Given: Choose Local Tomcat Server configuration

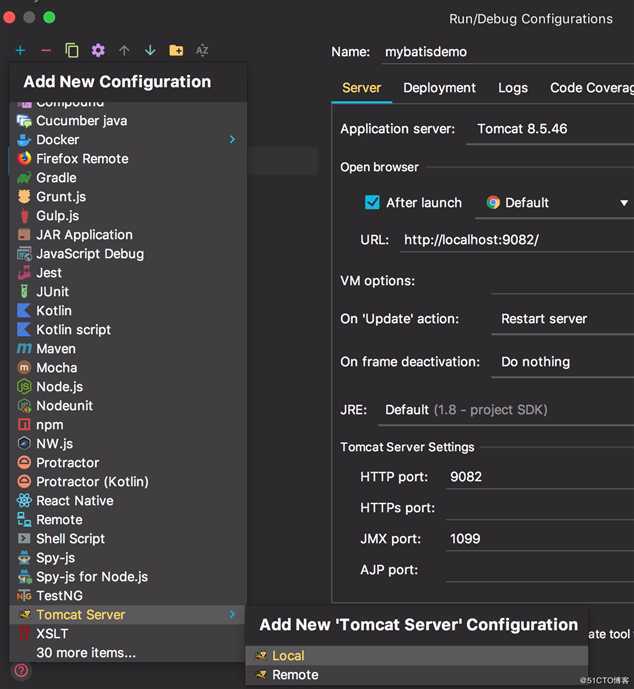Looking at the screenshot, I should coord(417,656).
